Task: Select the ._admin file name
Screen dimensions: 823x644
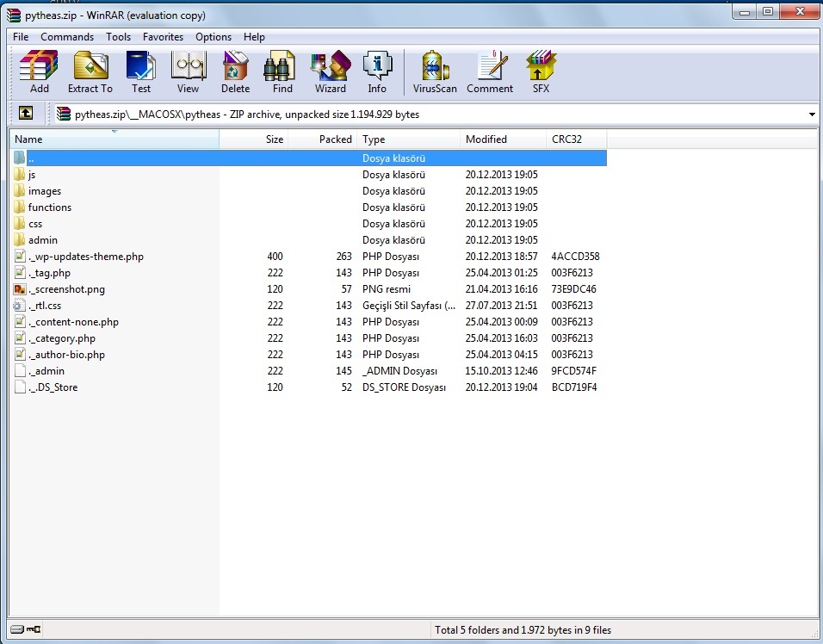Action: (46, 370)
